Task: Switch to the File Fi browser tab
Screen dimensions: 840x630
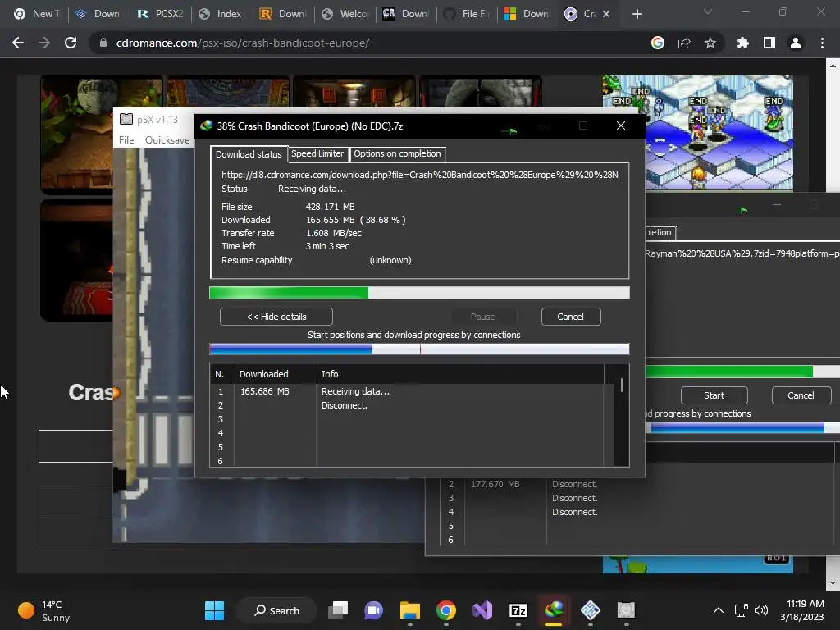Action: pyautogui.click(x=467, y=14)
